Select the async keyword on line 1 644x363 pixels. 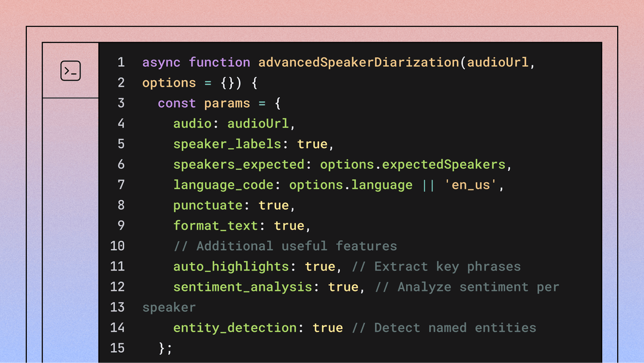point(160,62)
